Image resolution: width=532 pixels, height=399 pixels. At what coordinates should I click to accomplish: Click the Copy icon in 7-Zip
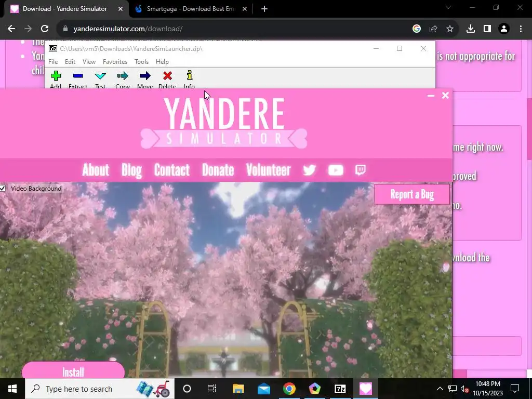pos(123,79)
